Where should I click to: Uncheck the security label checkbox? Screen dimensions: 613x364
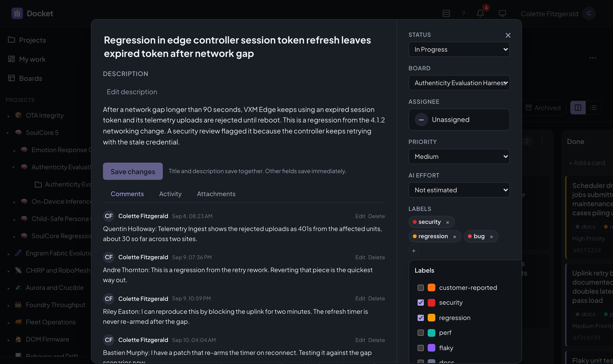click(x=420, y=302)
